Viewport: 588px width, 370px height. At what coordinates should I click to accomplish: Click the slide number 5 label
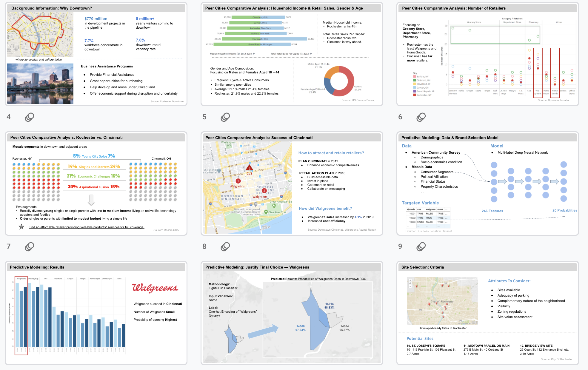pos(204,117)
